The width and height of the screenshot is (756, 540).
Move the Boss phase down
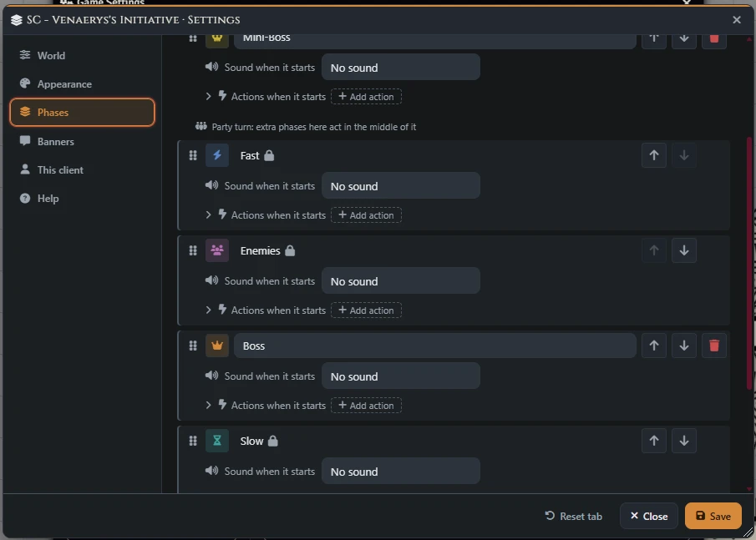(683, 346)
